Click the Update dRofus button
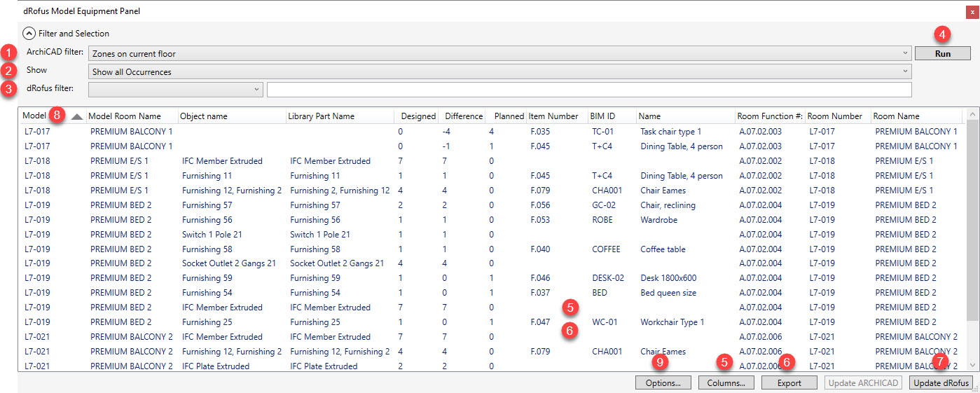This screenshot has width=980, height=393. [x=941, y=383]
